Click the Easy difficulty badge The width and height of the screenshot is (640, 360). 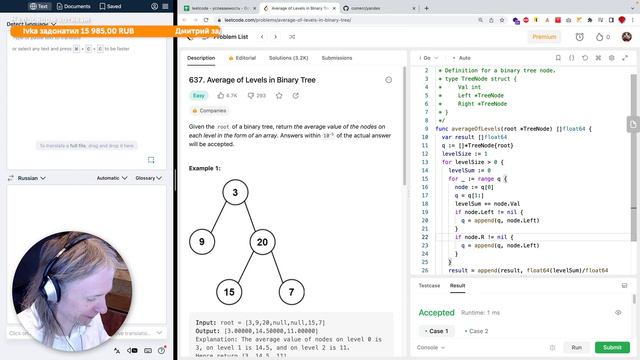198,96
